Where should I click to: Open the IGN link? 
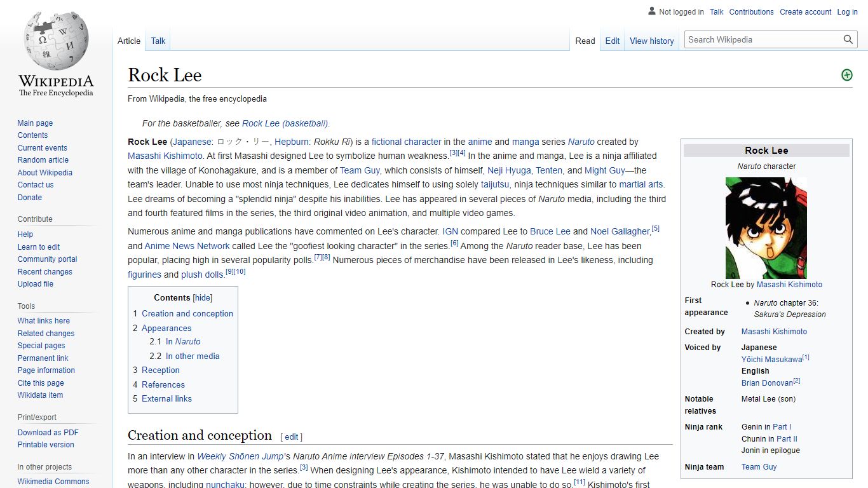450,231
